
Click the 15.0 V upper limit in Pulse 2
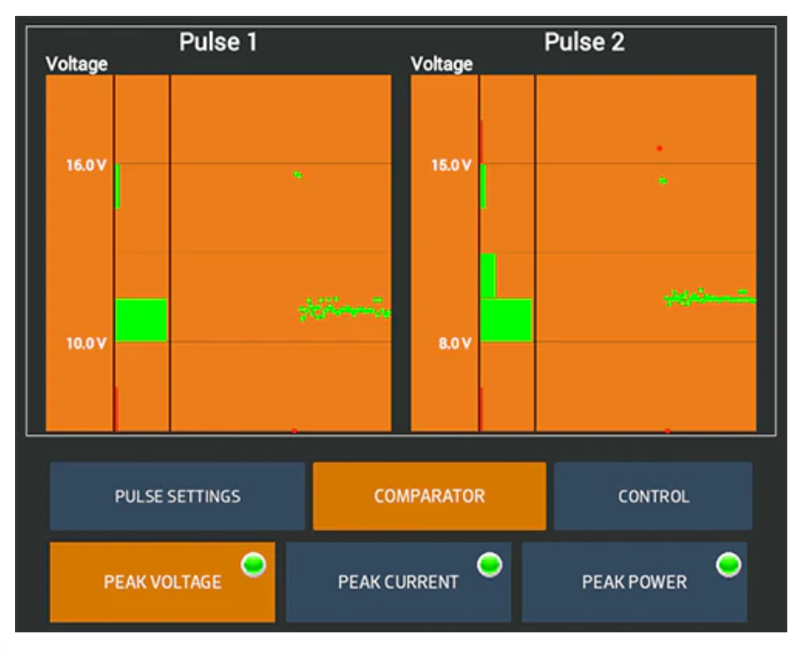451,165
